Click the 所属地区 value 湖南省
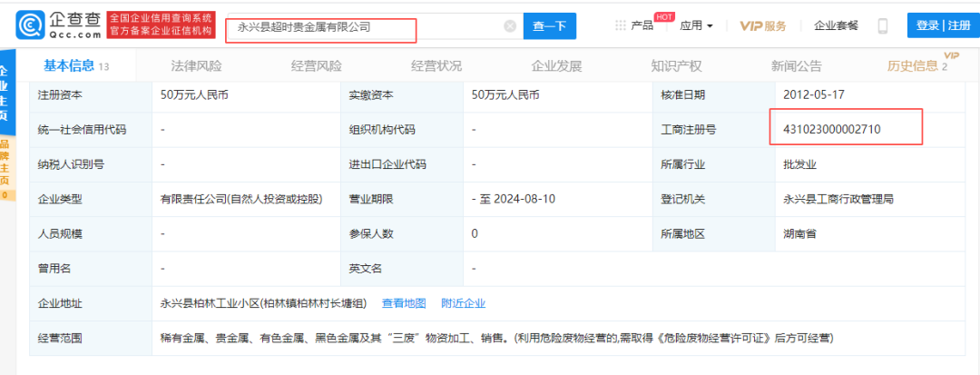This screenshot has height=375, width=980. click(800, 234)
